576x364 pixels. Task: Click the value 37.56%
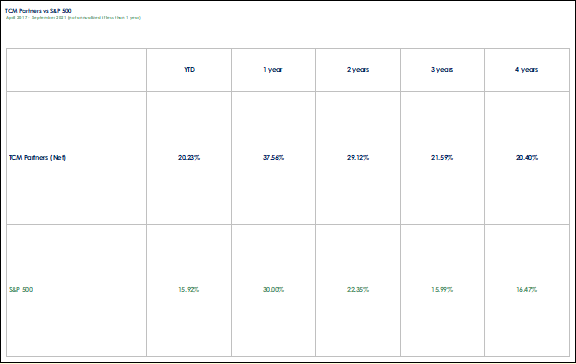coord(273,158)
